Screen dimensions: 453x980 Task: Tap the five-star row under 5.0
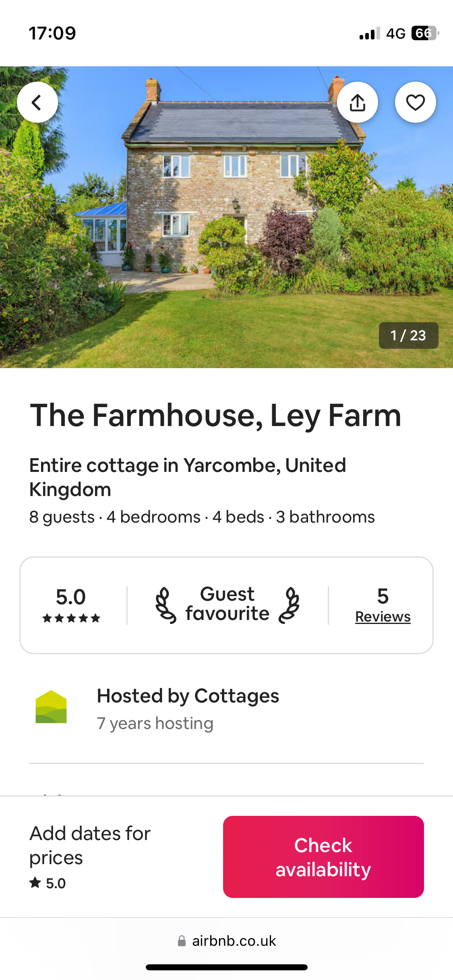(x=71, y=618)
